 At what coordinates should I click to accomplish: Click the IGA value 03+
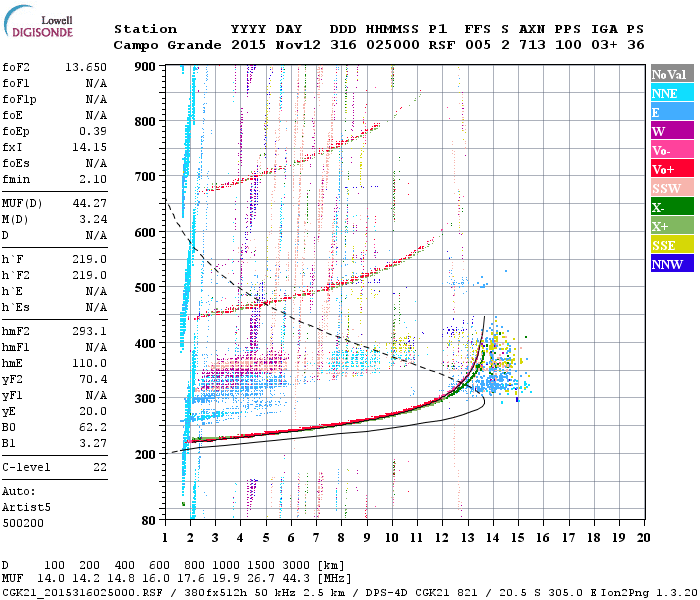click(604, 45)
